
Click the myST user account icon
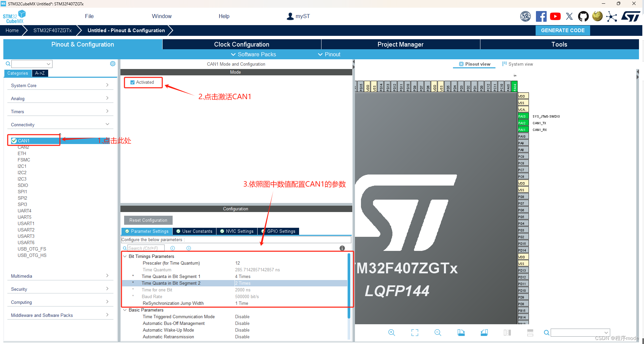click(290, 16)
